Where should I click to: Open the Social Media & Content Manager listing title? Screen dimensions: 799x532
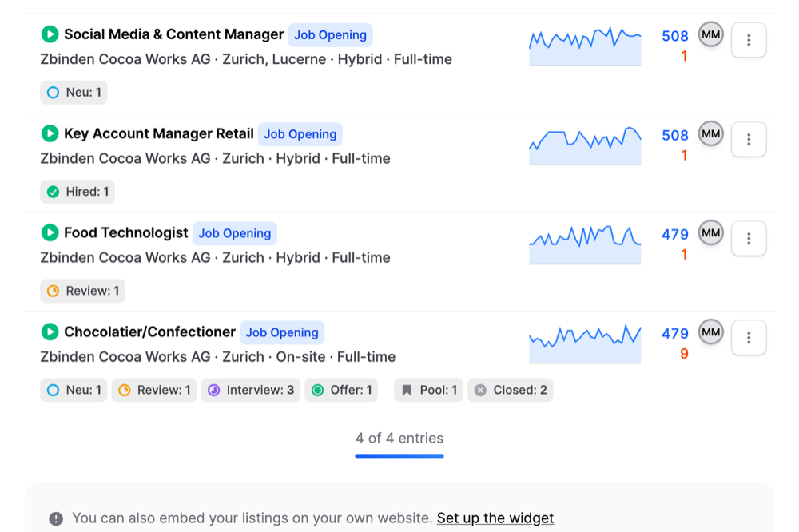173,34
